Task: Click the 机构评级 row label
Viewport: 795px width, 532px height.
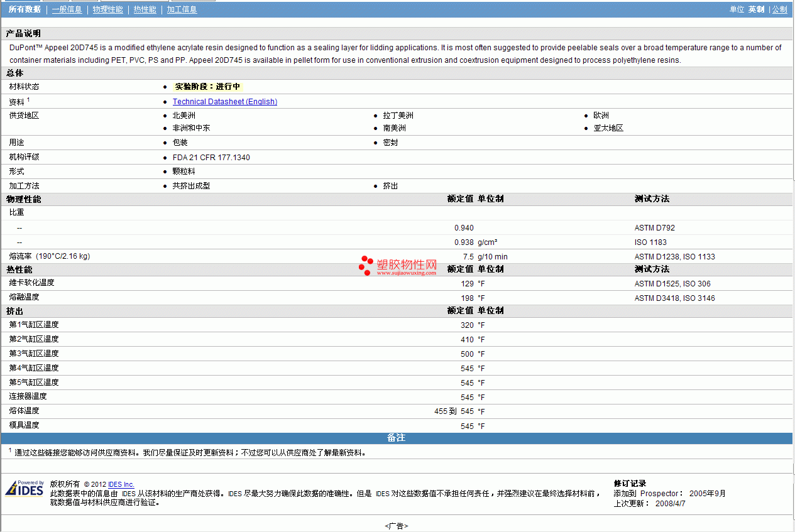Action: [x=24, y=157]
